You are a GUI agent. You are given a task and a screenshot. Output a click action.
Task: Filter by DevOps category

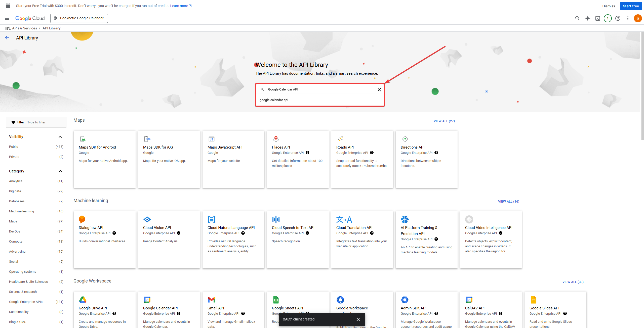(36, 231)
